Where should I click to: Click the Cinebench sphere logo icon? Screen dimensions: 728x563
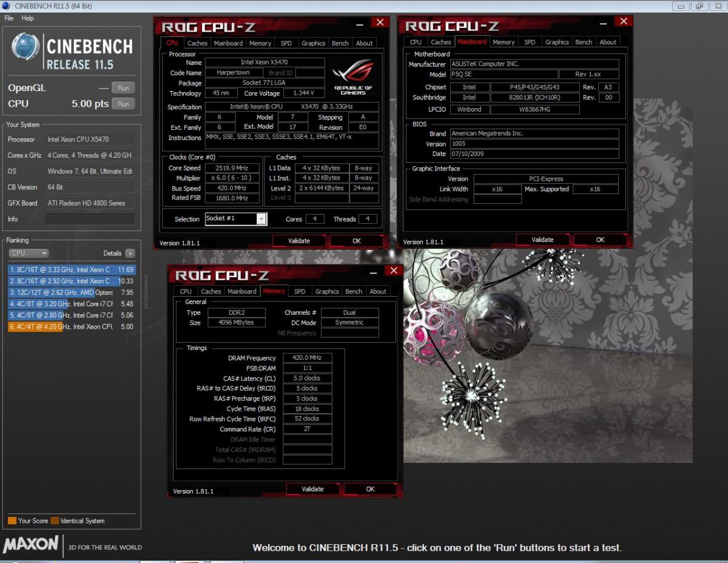click(x=25, y=47)
